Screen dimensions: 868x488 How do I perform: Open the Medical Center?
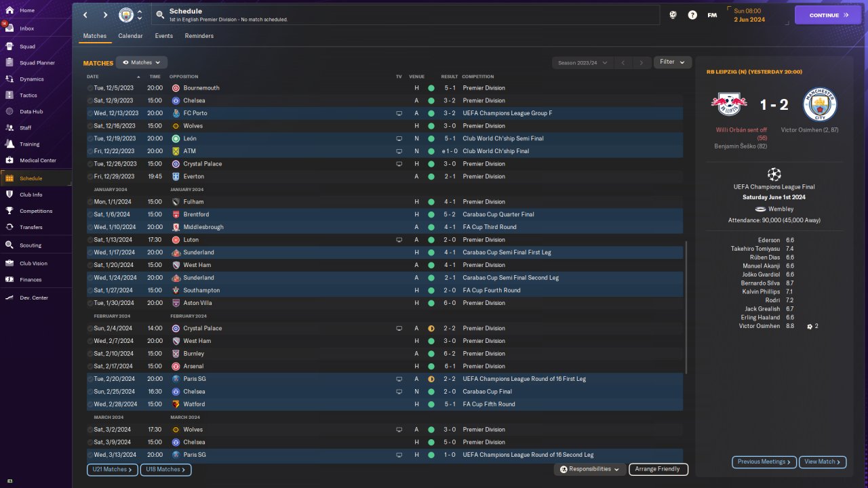tap(36, 161)
